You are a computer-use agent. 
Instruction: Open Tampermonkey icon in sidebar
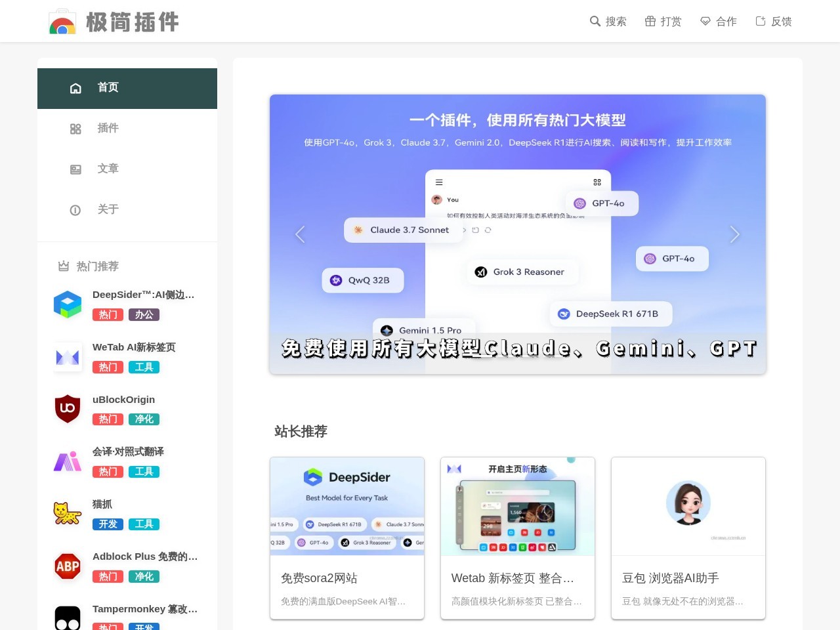68,618
